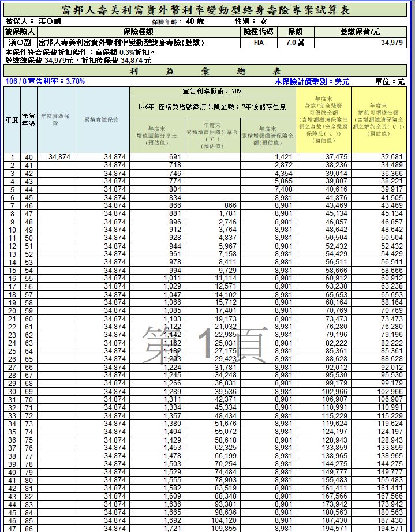Viewport: 415px width, 532px height.
Task: Click the cumulative value 109,855
Action: pos(224,529)
